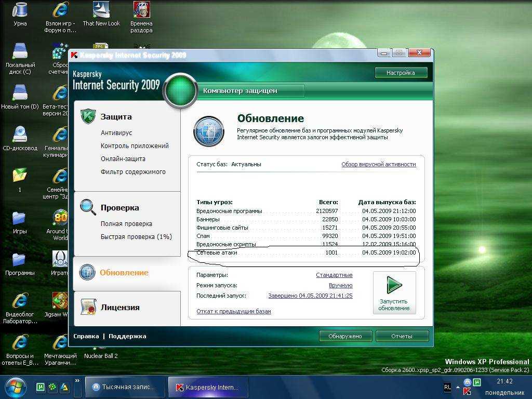The image size is (532, 399).
Task: Click the Обнаружено button
Action: (345, 336)
